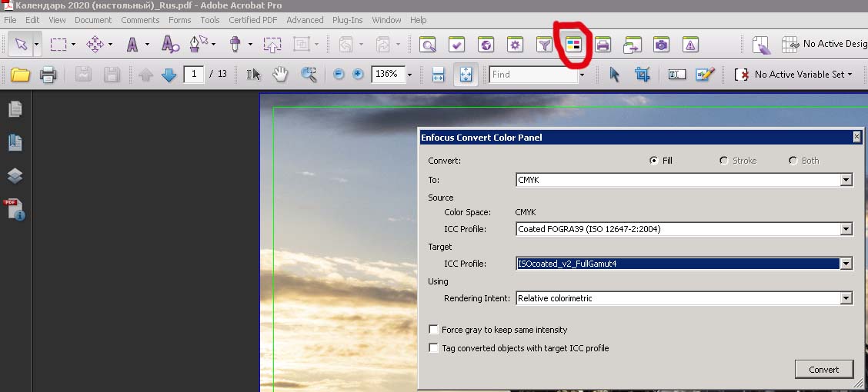
Task: Click the form with pencil edit icon
Action: (x=705, y=74)
